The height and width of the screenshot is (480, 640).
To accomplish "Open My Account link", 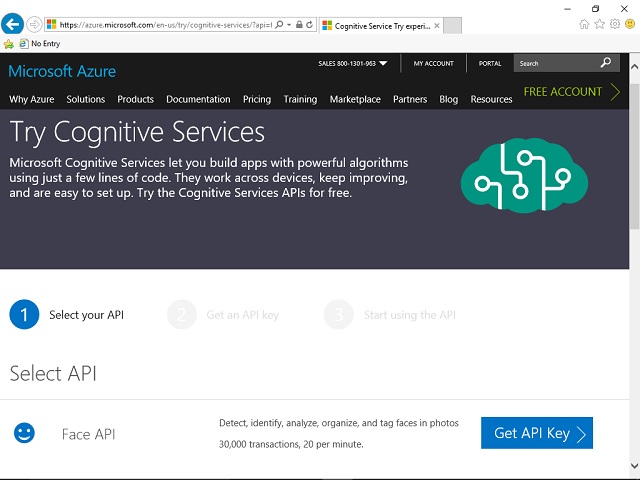I will (x=433, y=63).
